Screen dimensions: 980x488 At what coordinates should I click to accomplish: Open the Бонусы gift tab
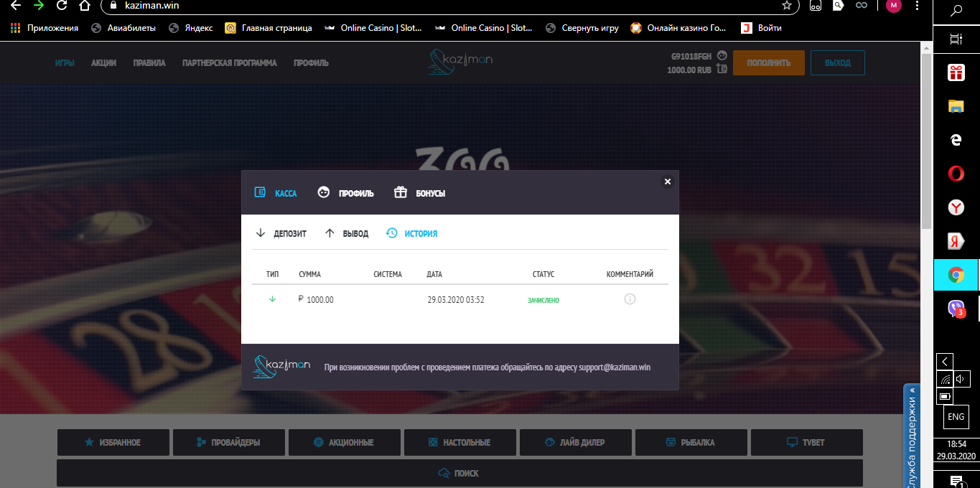420,193
